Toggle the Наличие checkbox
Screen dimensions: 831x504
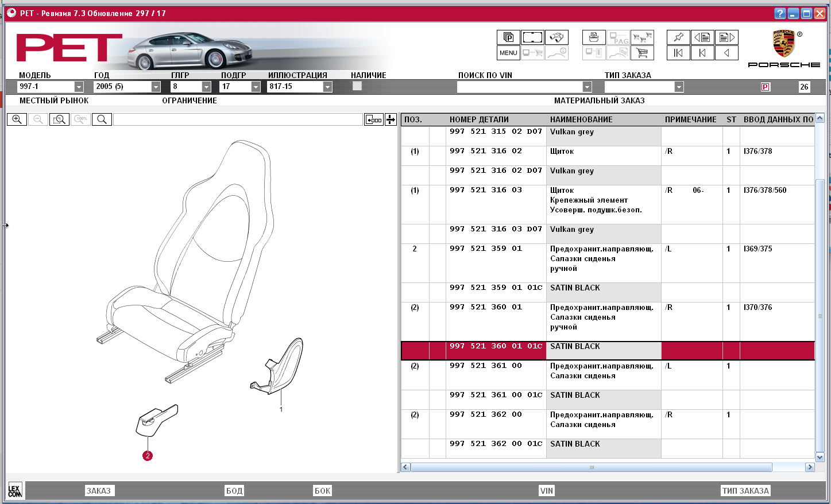point(357,86)
